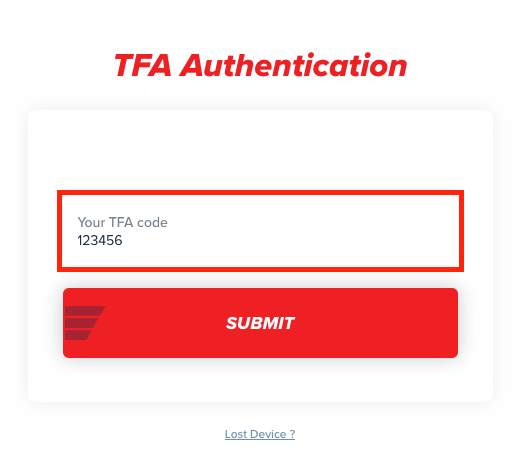
Task: Click the question mark in Lost Device link
Action: (292, 434)
